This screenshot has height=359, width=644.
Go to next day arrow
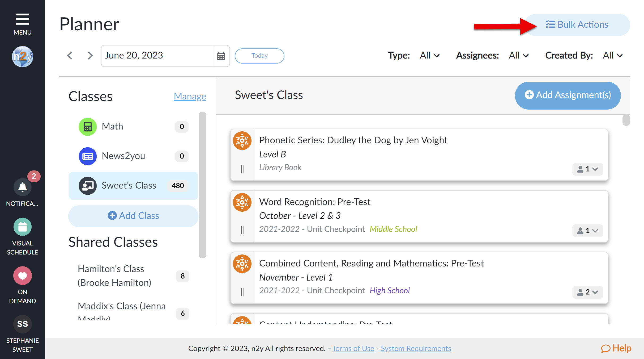click(x=90, y=56)
